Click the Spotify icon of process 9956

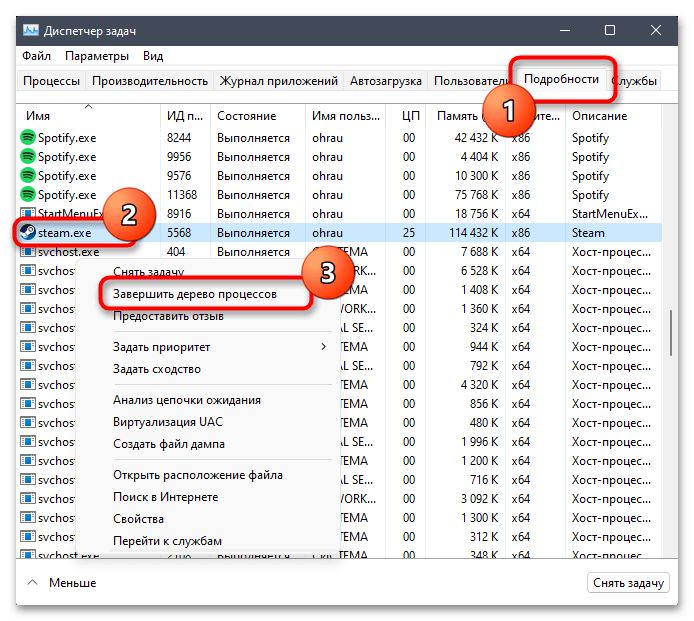(27, 157)
